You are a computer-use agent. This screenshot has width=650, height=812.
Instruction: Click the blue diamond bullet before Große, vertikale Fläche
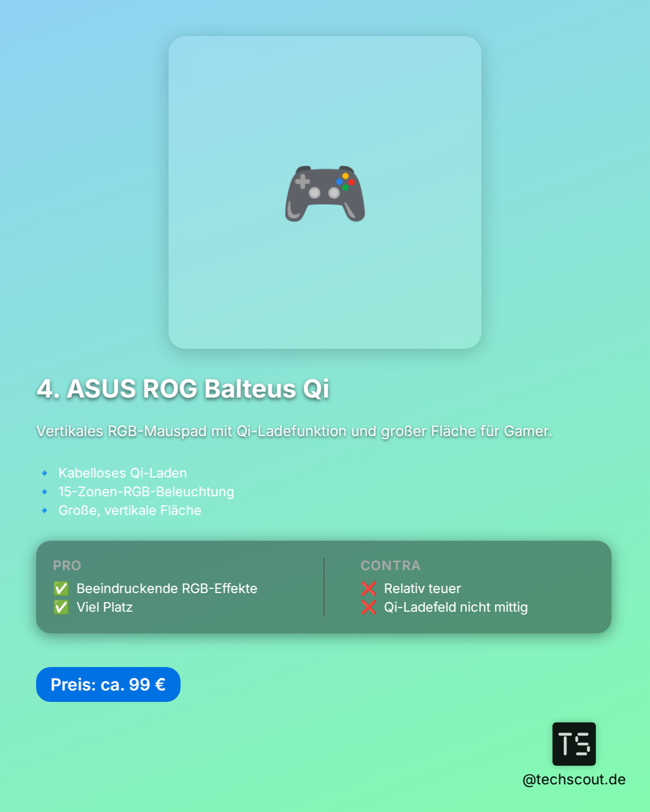(45, 511)
